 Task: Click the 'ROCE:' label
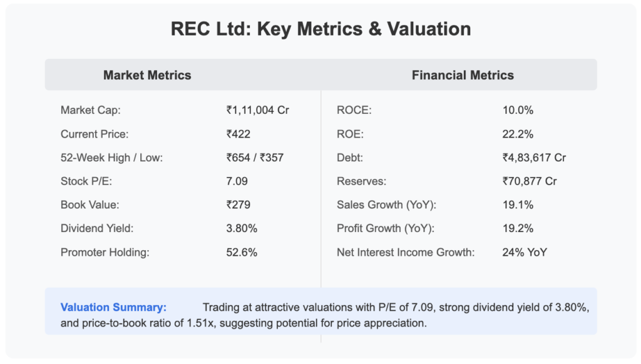pyautogui.click(x=354, y=110)
